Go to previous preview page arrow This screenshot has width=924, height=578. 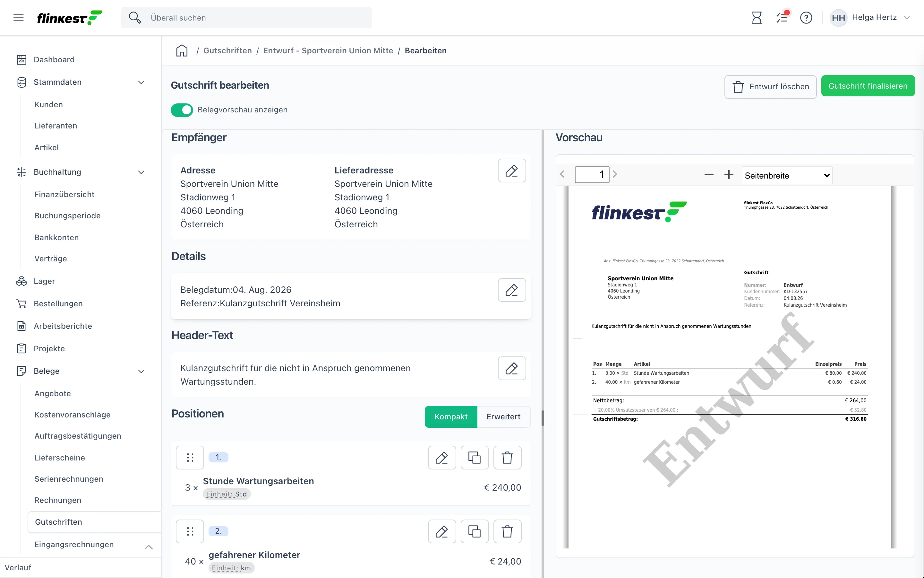click(562, 174)
